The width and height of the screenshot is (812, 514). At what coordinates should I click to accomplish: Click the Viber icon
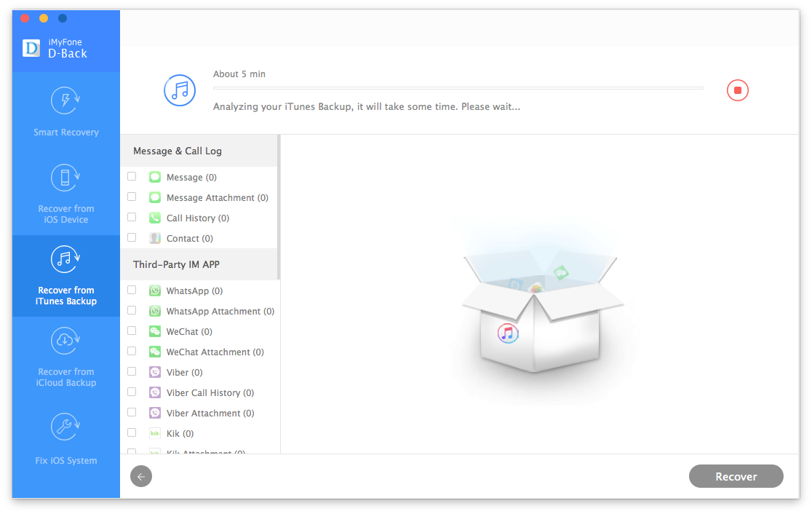pyautogui.click(x=155, y=372)
